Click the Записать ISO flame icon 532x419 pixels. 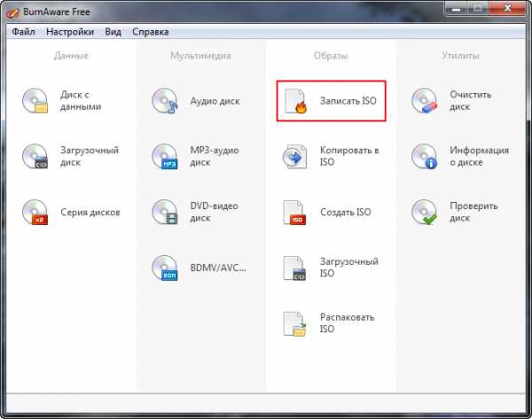295,101
